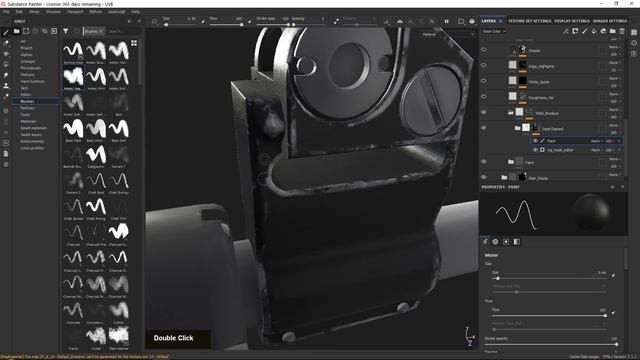
Task: Open the Stencil properties icon under preview
Action: [x=506, y=242]
